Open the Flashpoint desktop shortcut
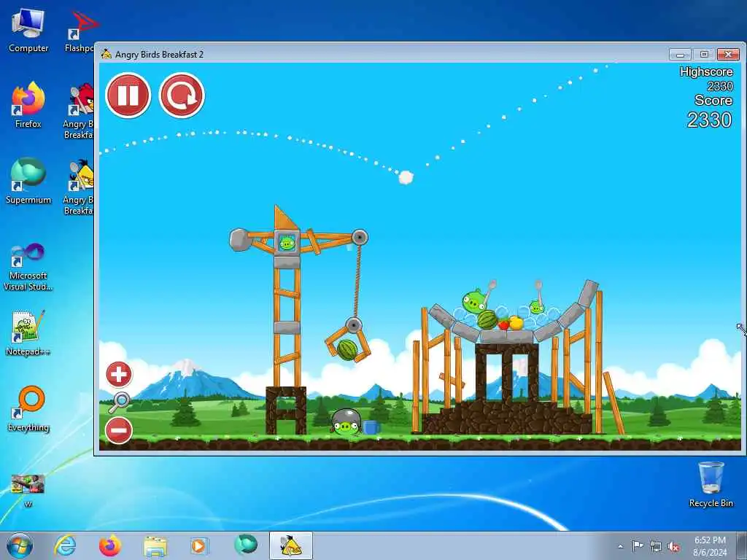 tap(79, 31)
